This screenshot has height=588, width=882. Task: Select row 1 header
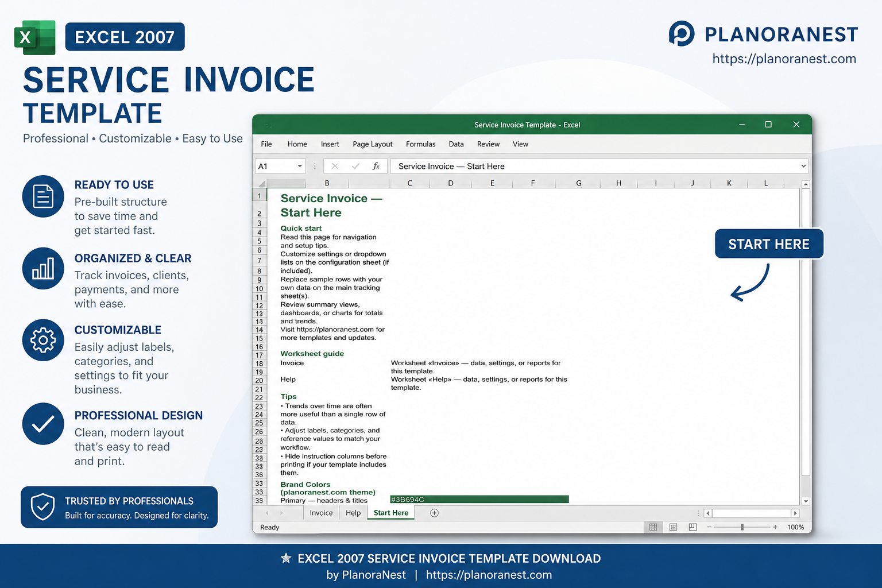(x=260, y=195)
